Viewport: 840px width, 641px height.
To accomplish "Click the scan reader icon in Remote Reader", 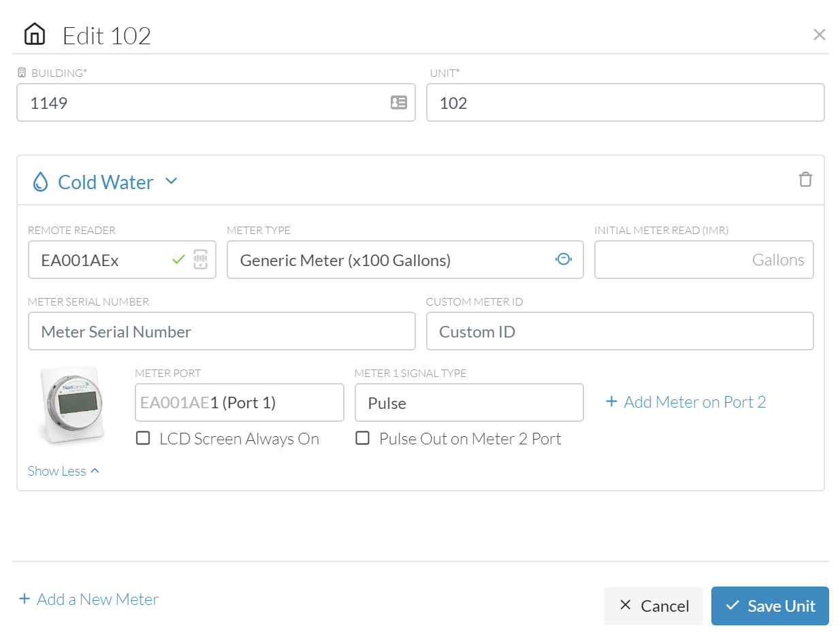I will tap(200, 259).
